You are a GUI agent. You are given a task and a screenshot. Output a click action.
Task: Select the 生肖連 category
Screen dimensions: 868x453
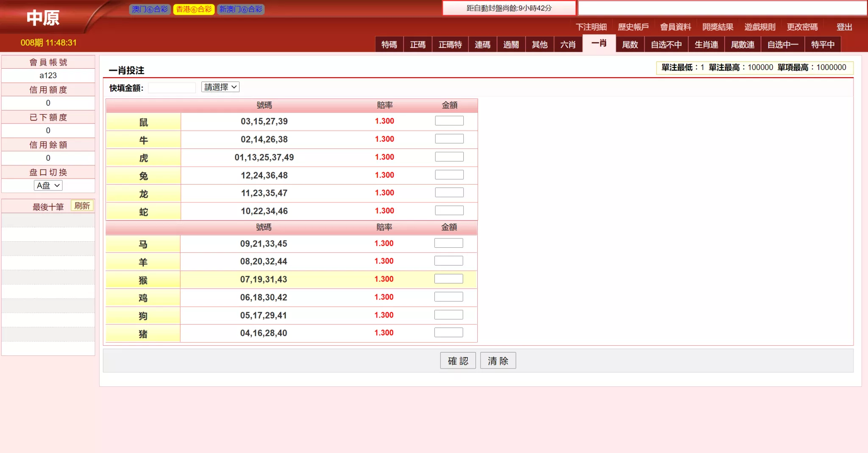(706, 44)
